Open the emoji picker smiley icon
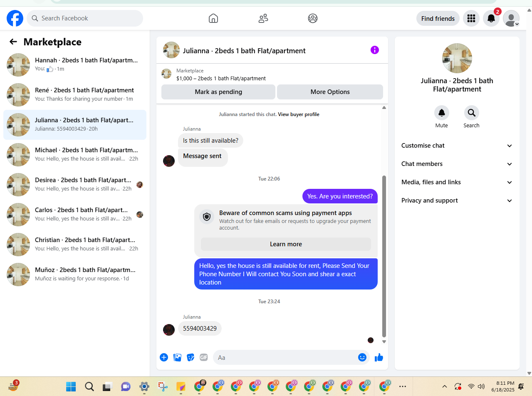The height and width of the screenshot is (396, 532). (362, 357)
